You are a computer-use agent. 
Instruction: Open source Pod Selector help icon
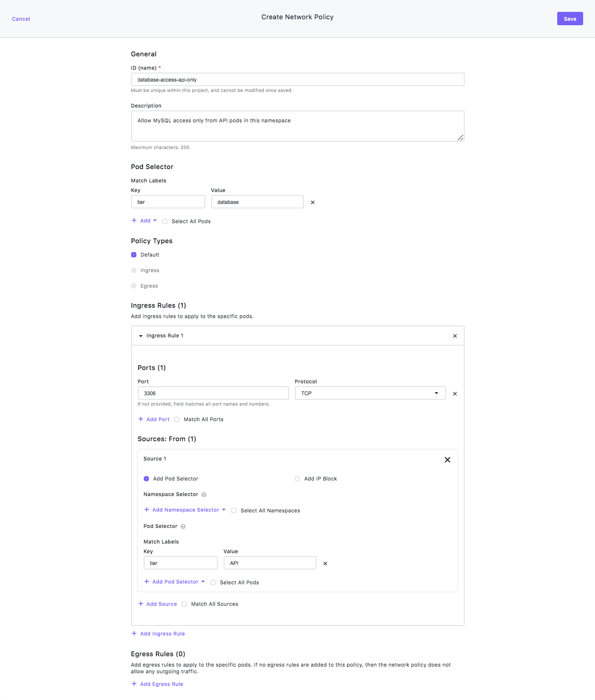pos(183,526)
